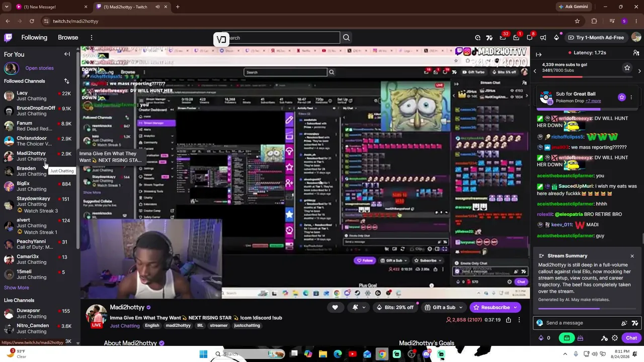Click the purple Chat send button
The width and height of the screenshot is (644, 362).
(x=631, y=338)
